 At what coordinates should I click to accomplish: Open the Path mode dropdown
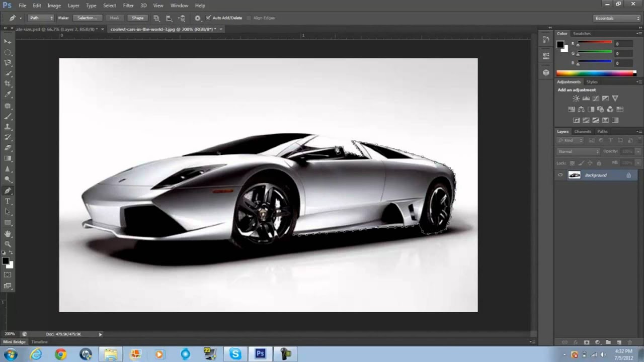[41, 18]
